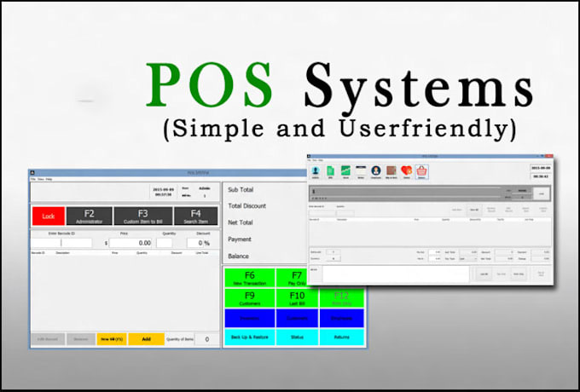This screenshot has height=392, width=580.
Task: Open the brown wallet toolbar icon
Action: pyautogui.click(x=391, y=172)
